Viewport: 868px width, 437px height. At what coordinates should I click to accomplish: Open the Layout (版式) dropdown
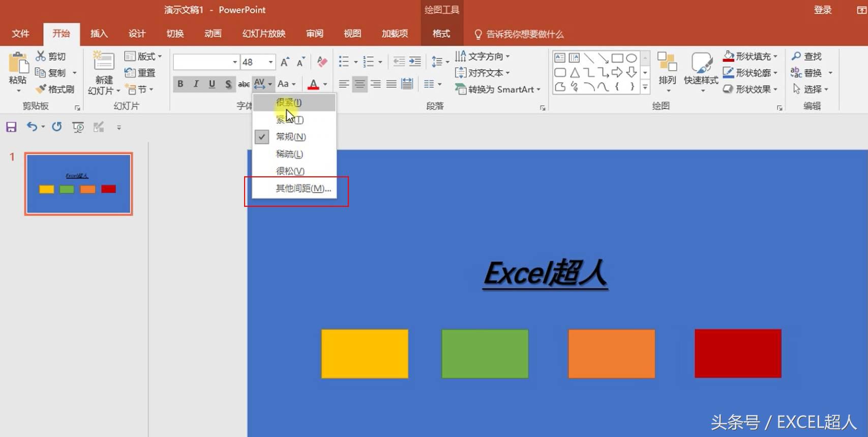pos(143,56)
